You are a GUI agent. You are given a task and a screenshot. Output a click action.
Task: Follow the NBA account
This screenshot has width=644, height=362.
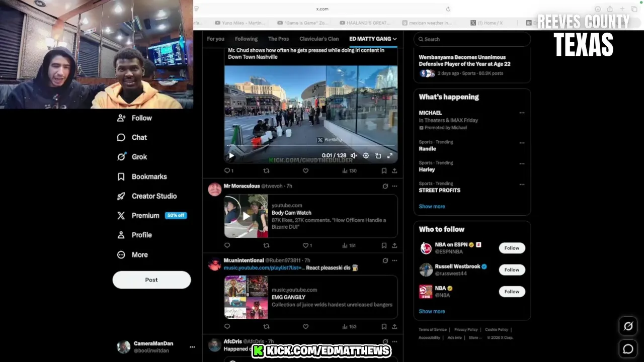[x=512, y=292]
